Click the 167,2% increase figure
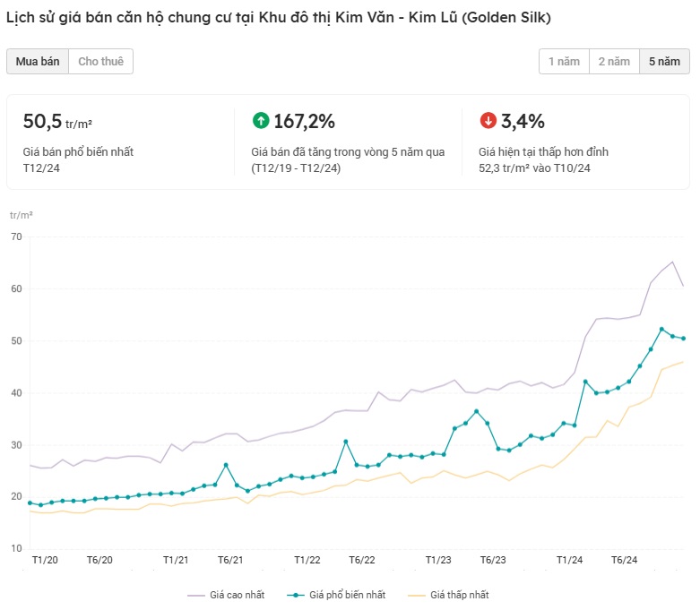 click(304, 122)
